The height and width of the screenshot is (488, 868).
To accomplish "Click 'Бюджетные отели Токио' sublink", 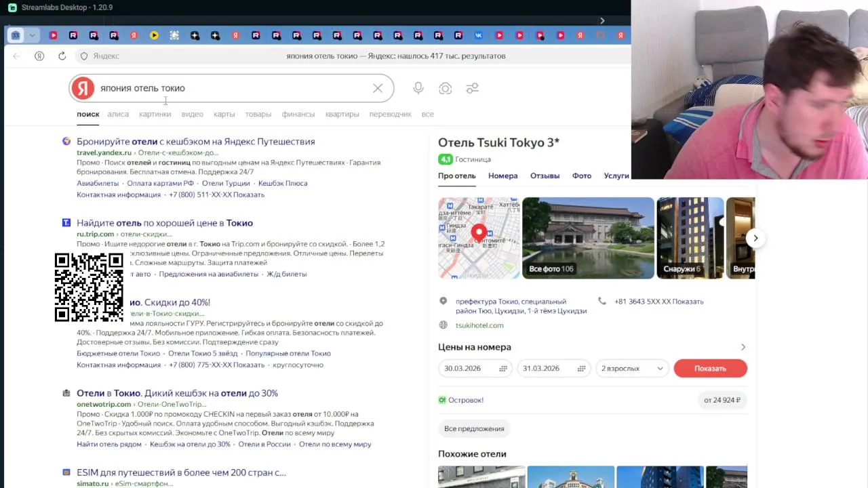I will click(119, 353).
